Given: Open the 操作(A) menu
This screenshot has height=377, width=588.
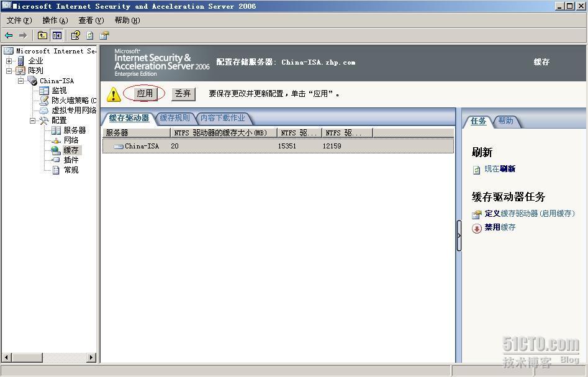Looking at the screenshot, I should (x=55, y=20).
